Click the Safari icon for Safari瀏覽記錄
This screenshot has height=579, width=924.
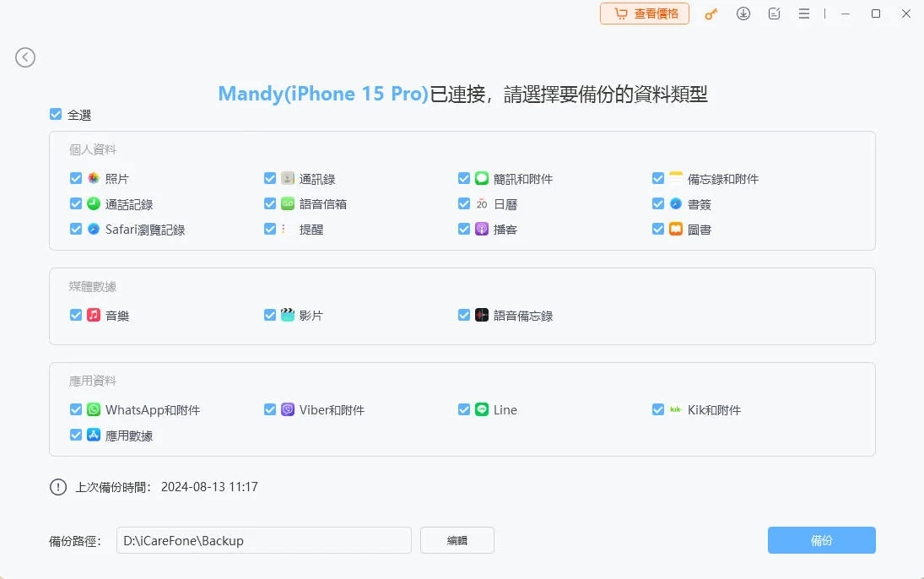(94, 229)
